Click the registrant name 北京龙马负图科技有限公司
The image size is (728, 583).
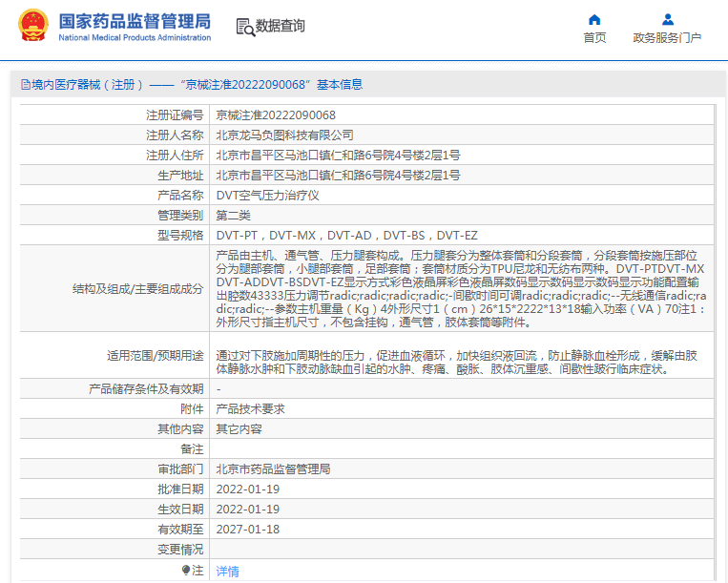tap(284, 135)
